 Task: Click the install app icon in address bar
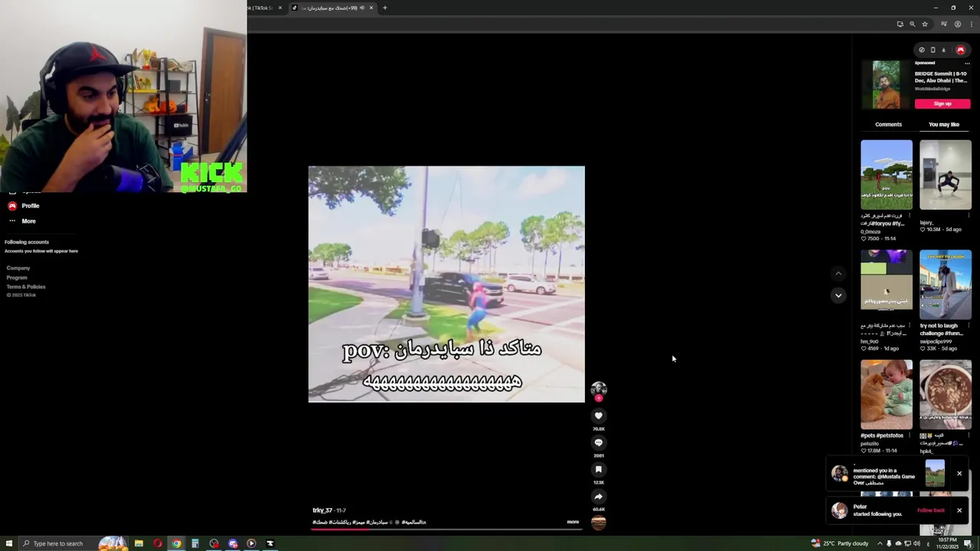(x=900, y=24)
